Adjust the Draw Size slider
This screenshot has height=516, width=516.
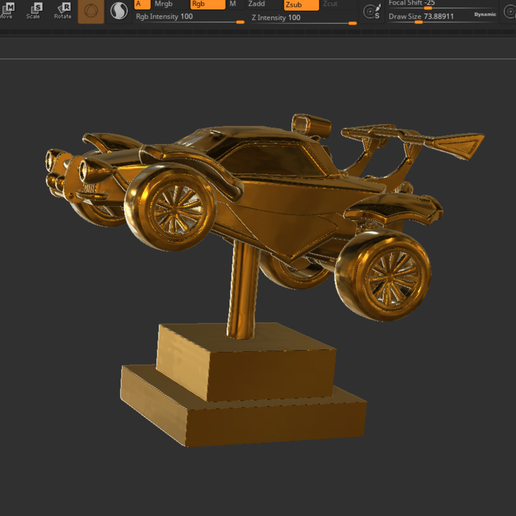(x=430, y=17)
